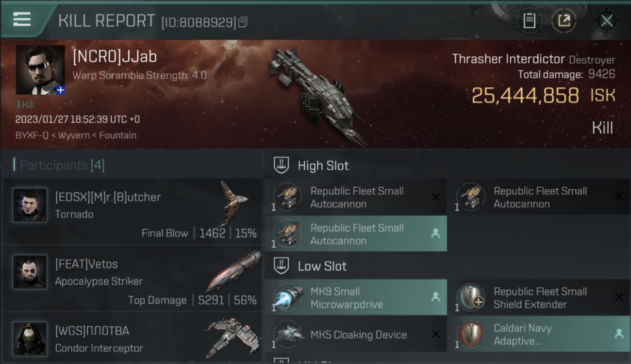Image resolution: width=631 pixels, height=364 pixels.
Task: Click the Thrasher Interdictor ship name
Action: [x=508, y=59]
